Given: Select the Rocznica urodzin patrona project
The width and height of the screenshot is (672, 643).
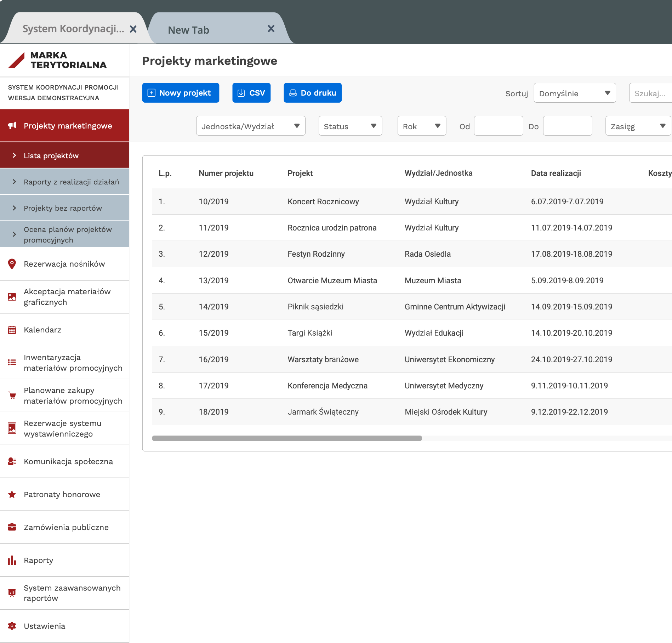Looking at the screenshot, I should (x=412, y=228).
